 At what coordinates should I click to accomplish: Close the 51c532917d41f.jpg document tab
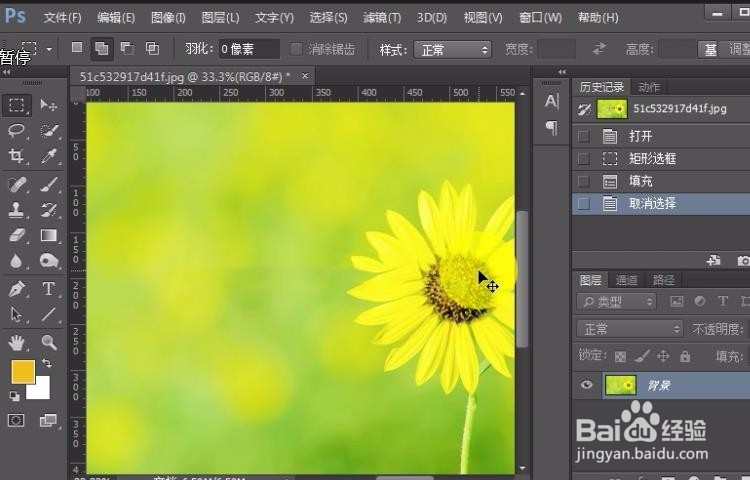(x=305, y=76)
